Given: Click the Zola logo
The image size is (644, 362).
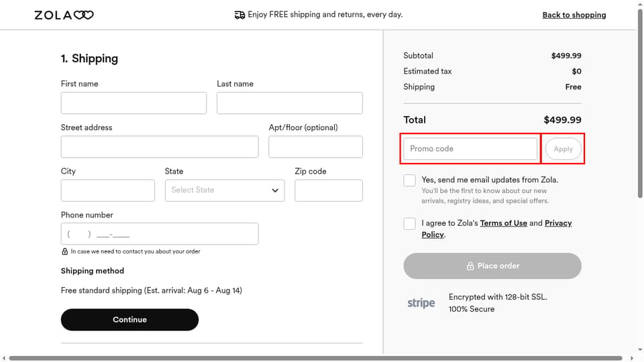Looking at the screenshot, I should 64,15.
